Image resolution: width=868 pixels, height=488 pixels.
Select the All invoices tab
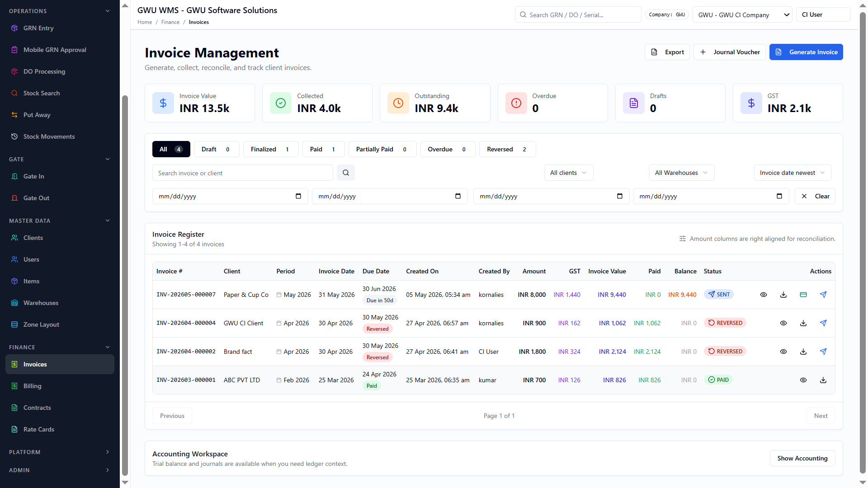171,149
